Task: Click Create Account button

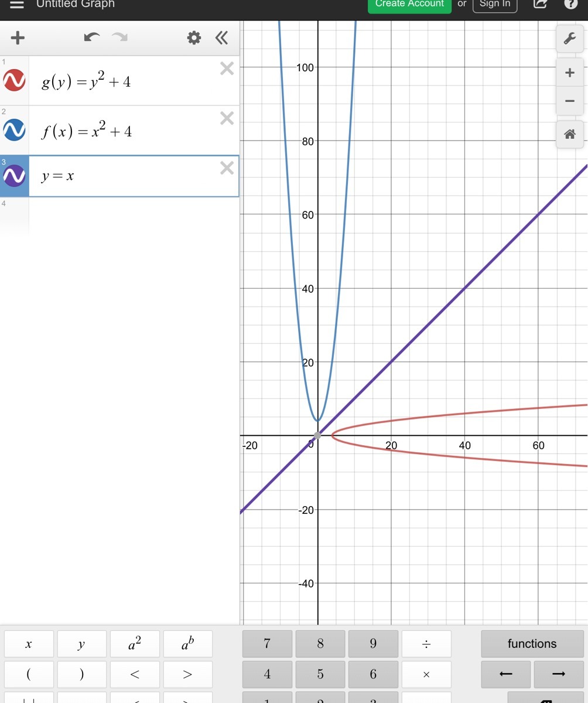Action: tap(409, 5)
